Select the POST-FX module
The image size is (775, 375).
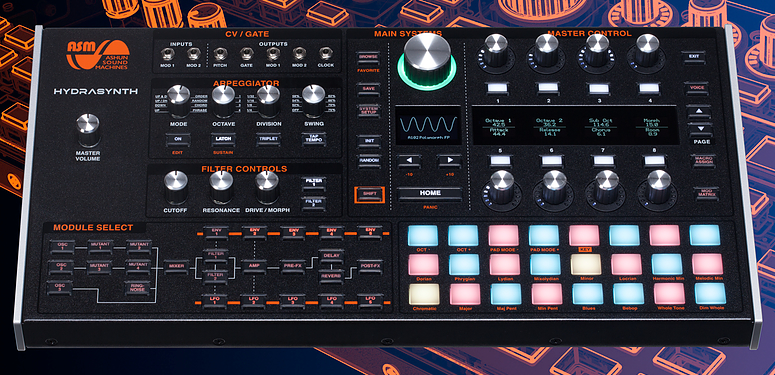(x=370, y=267)
